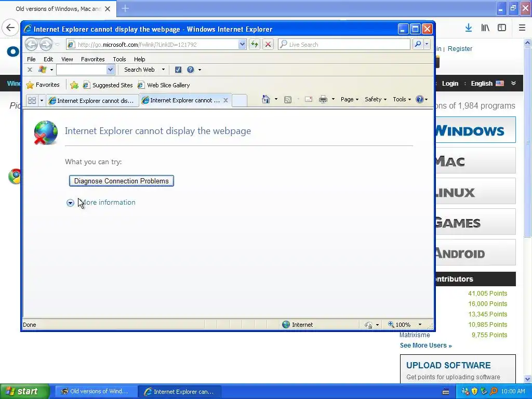532x399 pixels.
Task: Click the Live Search magnifier button
Action: [418, 44]
